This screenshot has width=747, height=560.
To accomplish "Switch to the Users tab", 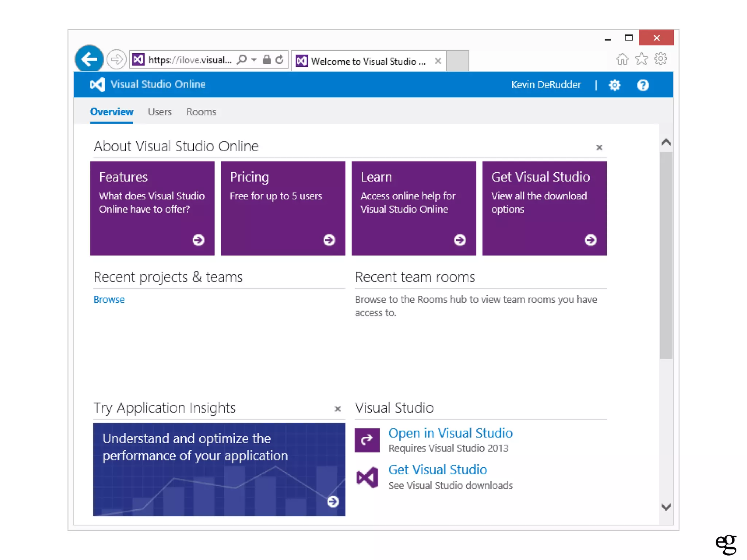I will point(159,112).
